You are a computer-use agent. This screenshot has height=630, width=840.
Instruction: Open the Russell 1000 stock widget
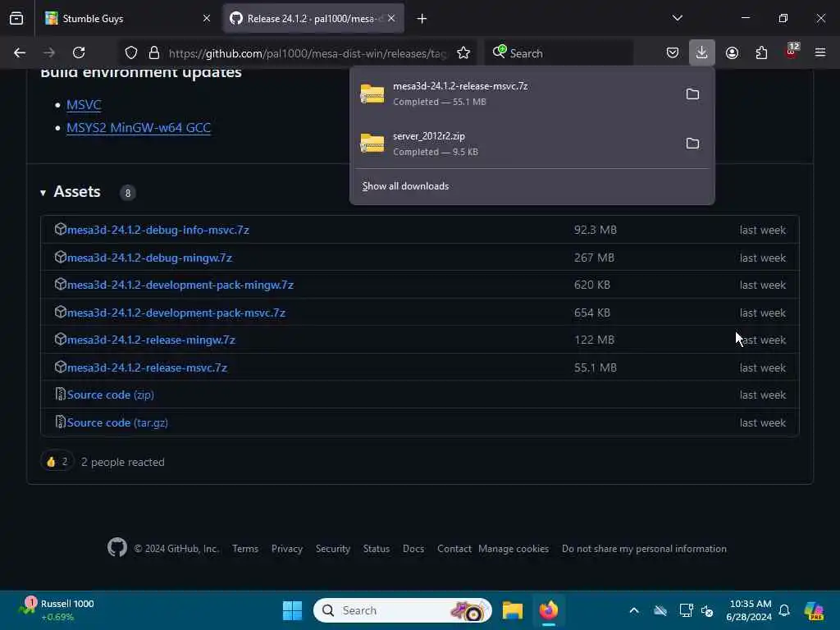point(57,609)
